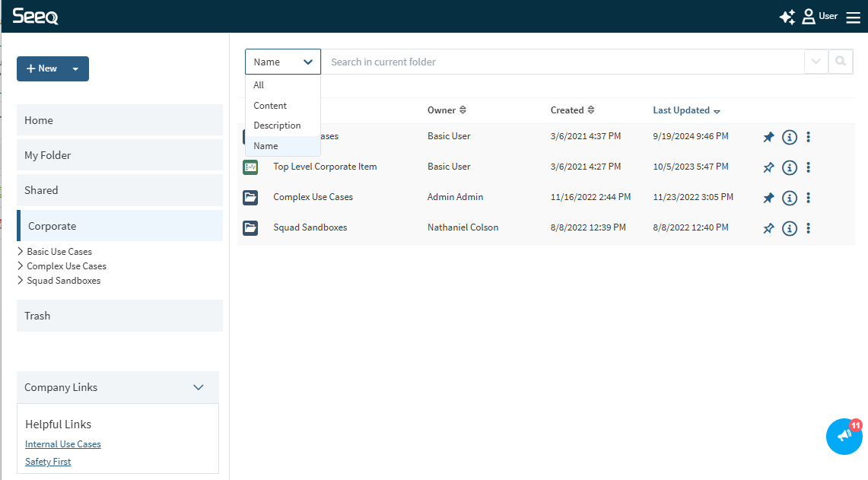Expand Basic Use Cases tree node
The height and width of the screenshot is (480, 868).
click(x=21, y=252)
